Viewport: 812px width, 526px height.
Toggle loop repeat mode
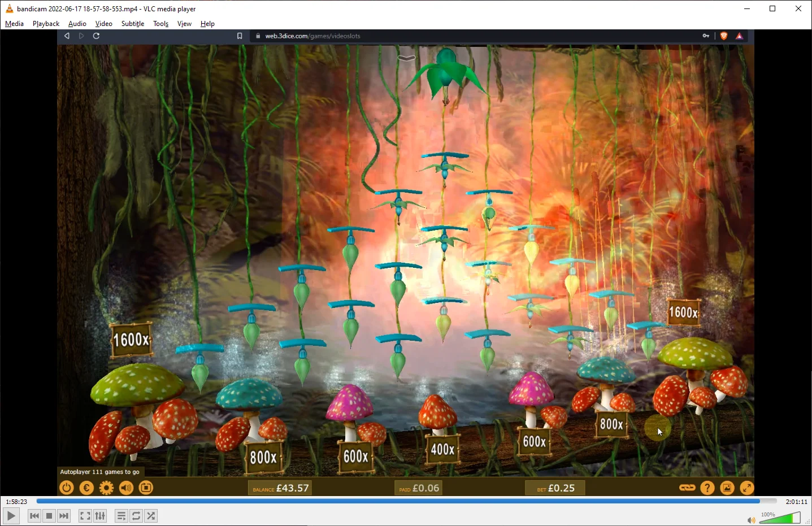point(136,516)
